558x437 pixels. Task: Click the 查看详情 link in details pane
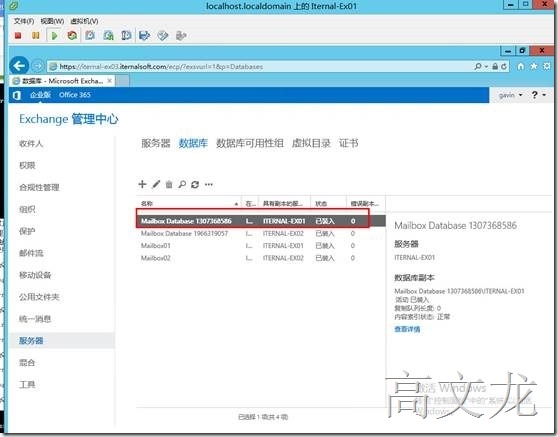point(407,329)
